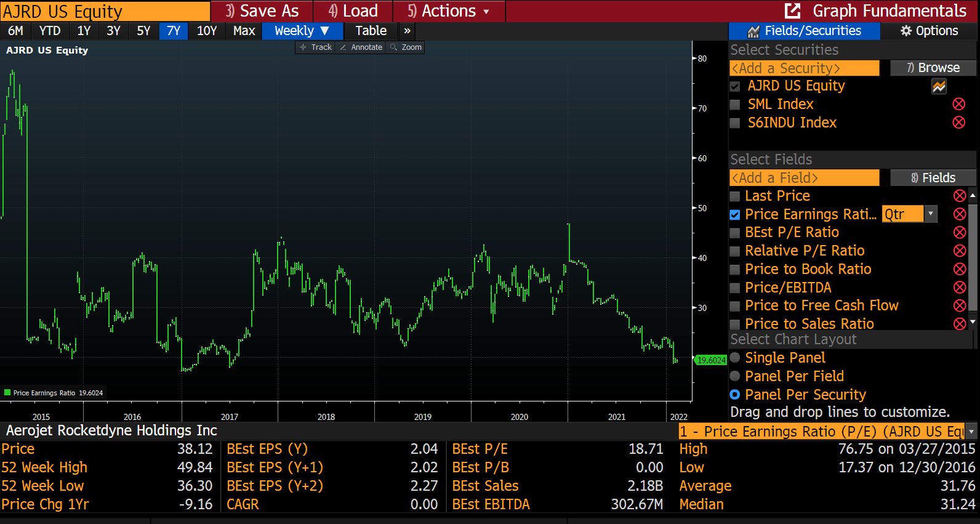
Task: Select the 10Y time range
Action: coord(207,31)
